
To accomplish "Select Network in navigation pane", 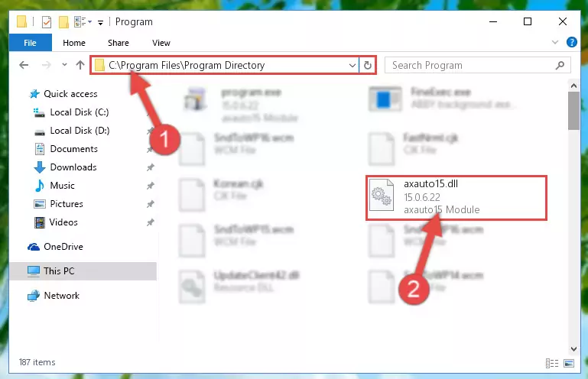I will tap(54, 296).
